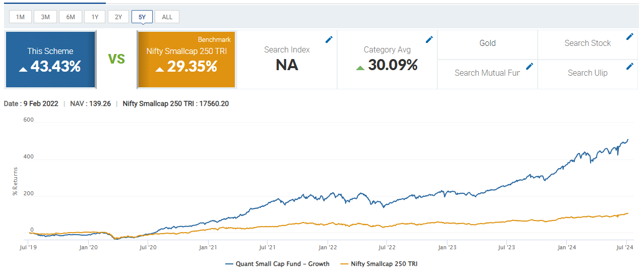
Task: Edit the Category Avg pencil icon
Action: tap(429, 39)
